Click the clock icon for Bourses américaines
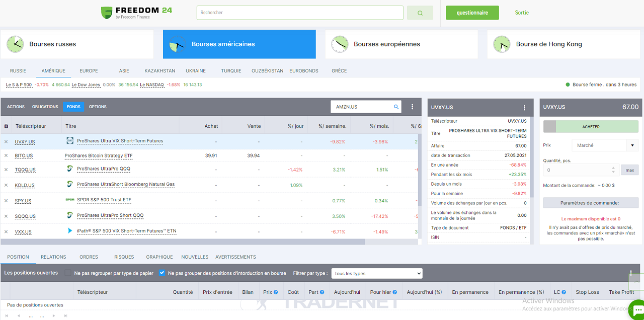 177,44
